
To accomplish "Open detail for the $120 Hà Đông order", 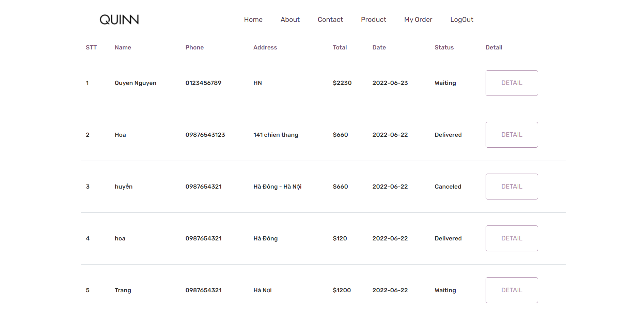I will click(512, 238).
